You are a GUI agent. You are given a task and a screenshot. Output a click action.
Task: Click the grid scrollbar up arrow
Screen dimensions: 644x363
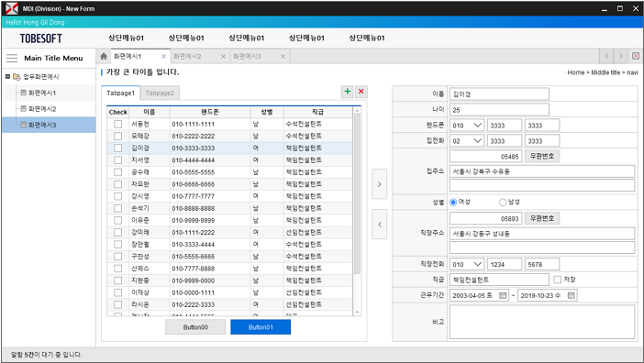357,111
